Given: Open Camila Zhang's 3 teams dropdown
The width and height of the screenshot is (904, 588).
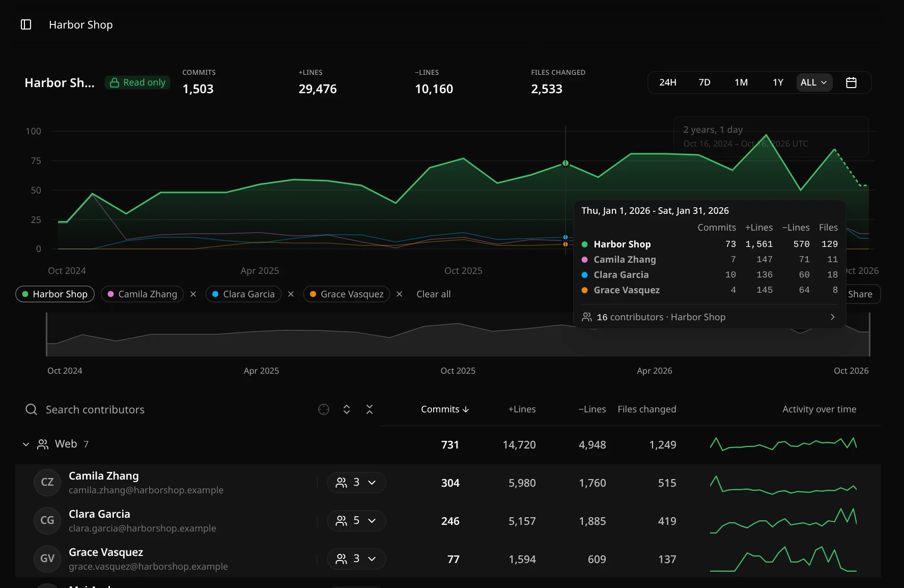Looking at the screenshot, I should [x=356, y=483].
